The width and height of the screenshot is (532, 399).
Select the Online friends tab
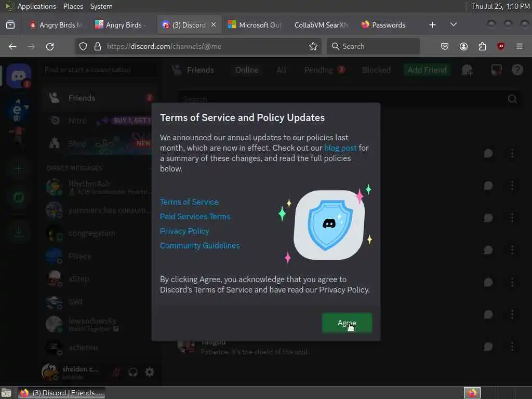247,70
